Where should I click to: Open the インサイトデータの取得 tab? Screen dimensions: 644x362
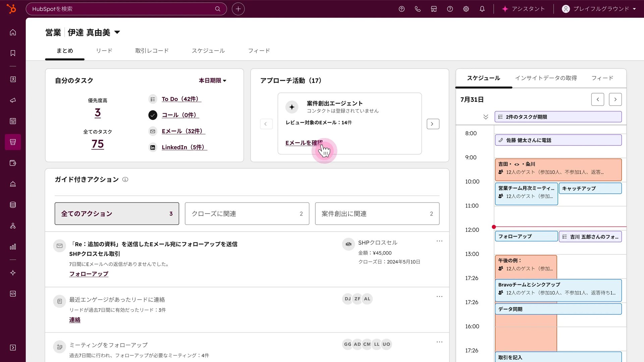[x=546, y=78]
